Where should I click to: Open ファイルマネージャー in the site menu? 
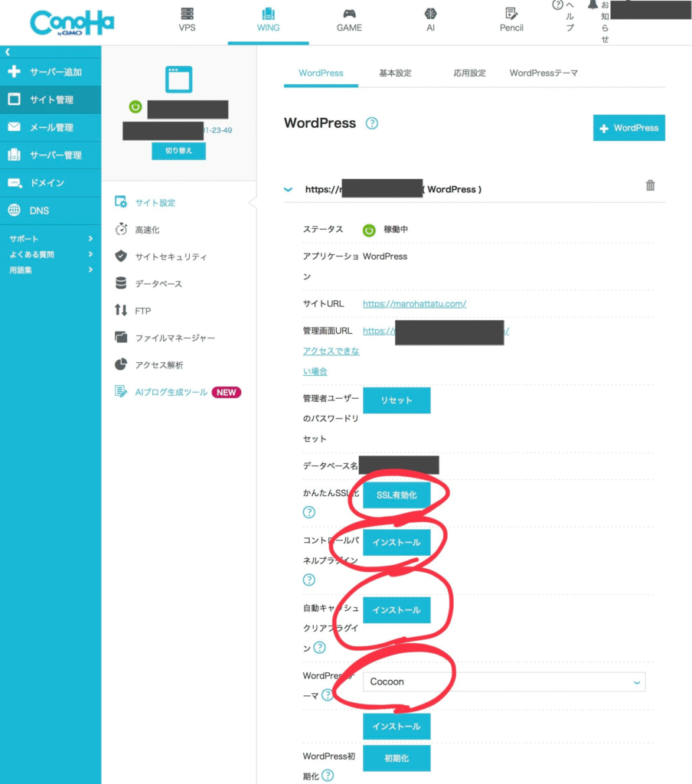[175, 338]
